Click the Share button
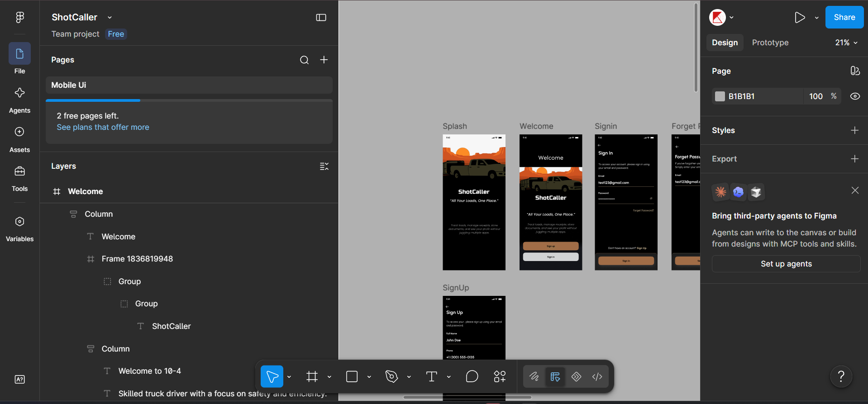The width and height of the screenshot is (868, 404). [844, 17]
